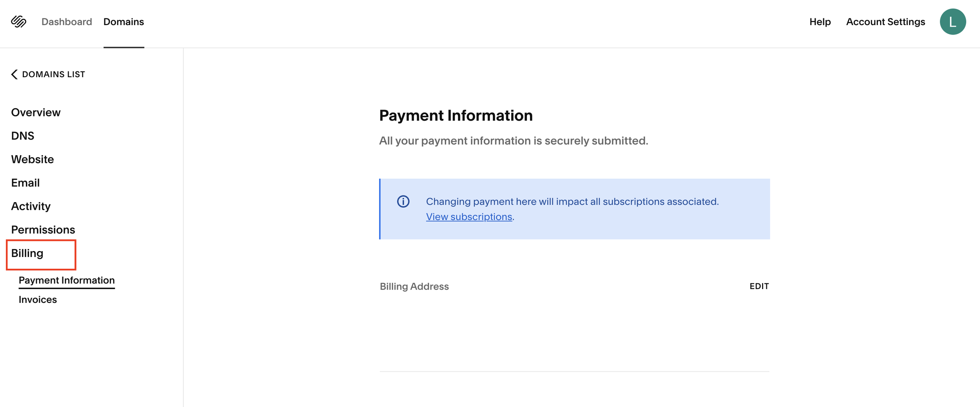Screen dimensions: 980x407
Task: Click EDIT for Billing Address
Action: click(x=759, y=286)
